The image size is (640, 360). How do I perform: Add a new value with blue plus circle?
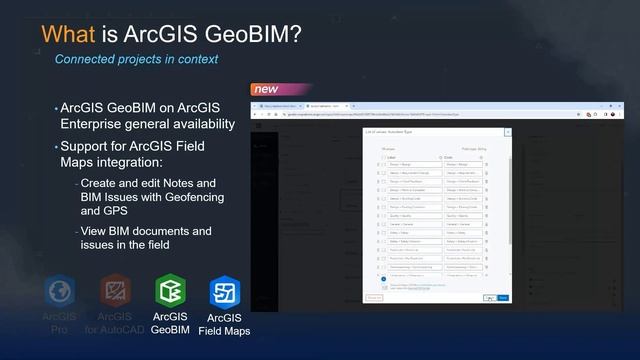pos(384,279)
